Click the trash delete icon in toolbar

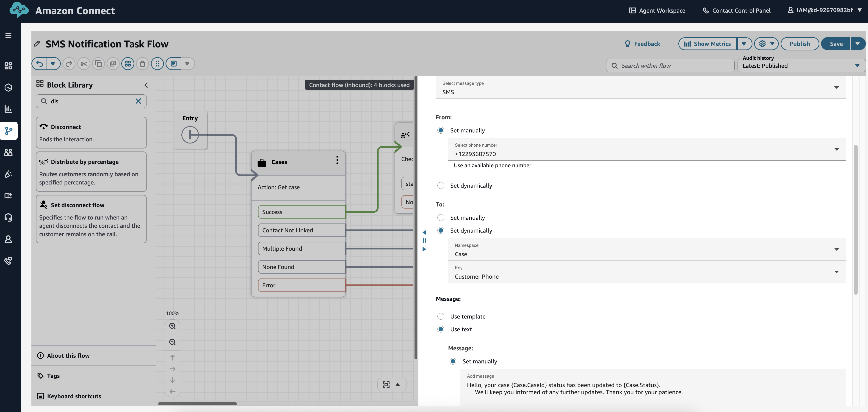pos(142,64)
